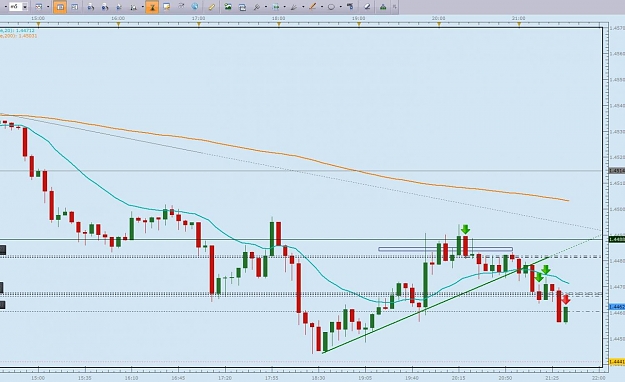This screenshot has height=382, width=625.
Task: Click the 22:00 label on bottom axis
Action: pos(599,378)
